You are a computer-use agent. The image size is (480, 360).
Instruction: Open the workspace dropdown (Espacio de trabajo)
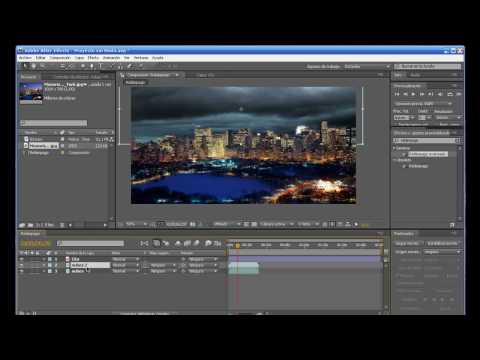coord(366,67)
